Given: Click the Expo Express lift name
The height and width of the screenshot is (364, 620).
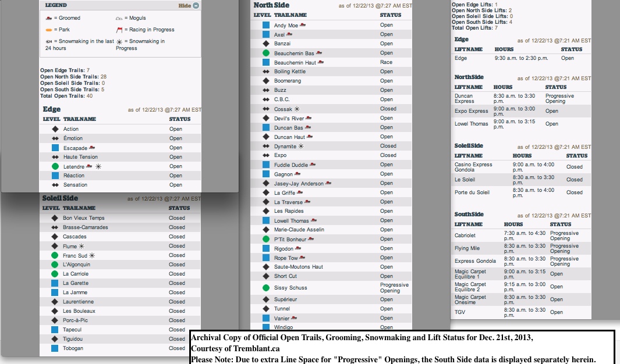Looking at the screenshot, I should click(x=471, y=111).
